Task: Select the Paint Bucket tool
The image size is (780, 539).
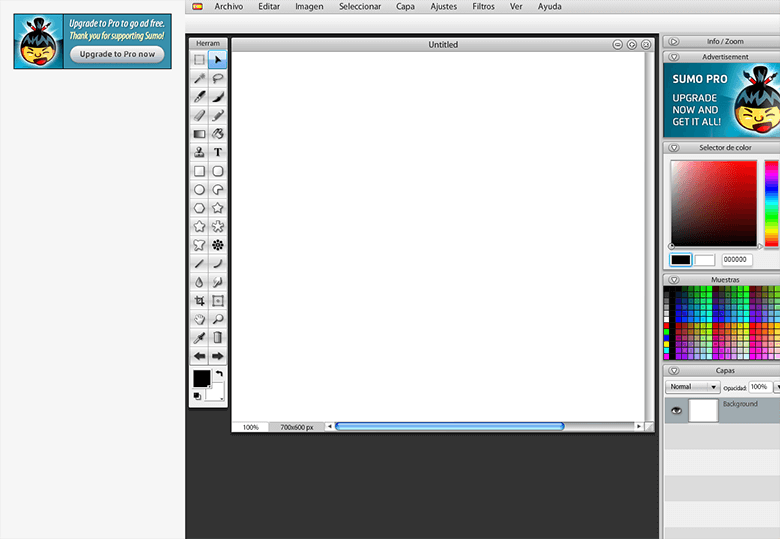Action: click(x=217, y=134)
